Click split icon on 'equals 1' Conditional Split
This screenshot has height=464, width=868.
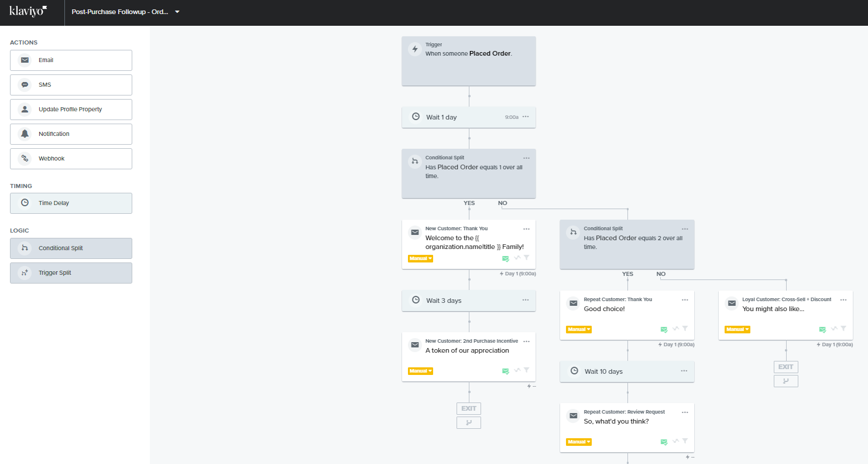point(415,162)
